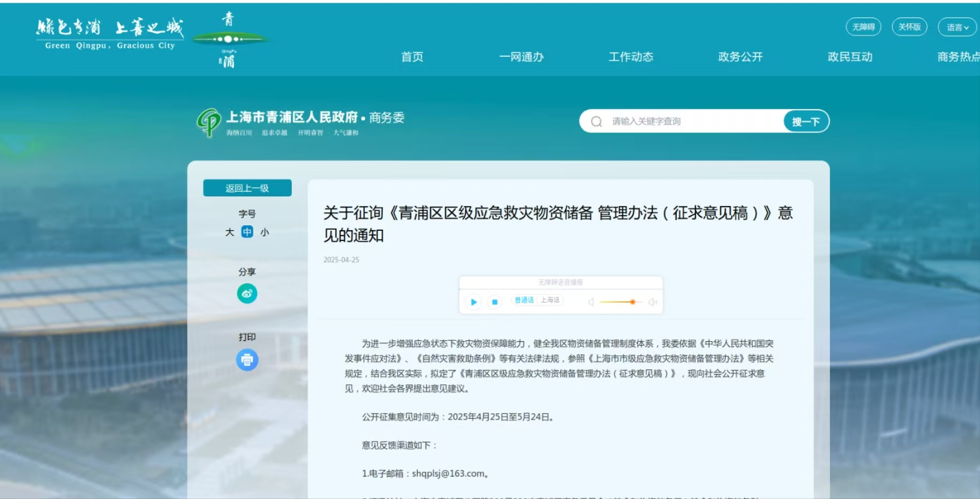The height and width of the screenshot is (499, 980).
Task: Open the 政务公开 navigation menu
Action: pyautogui.click(x=740, y=57)
